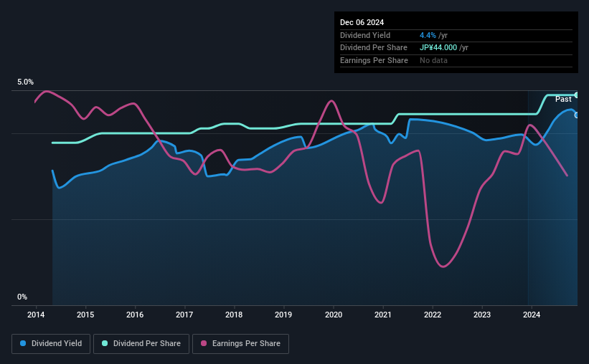Toggle the Earnings Per Share legend series
The image size is (589, 364).
point(240,344)
